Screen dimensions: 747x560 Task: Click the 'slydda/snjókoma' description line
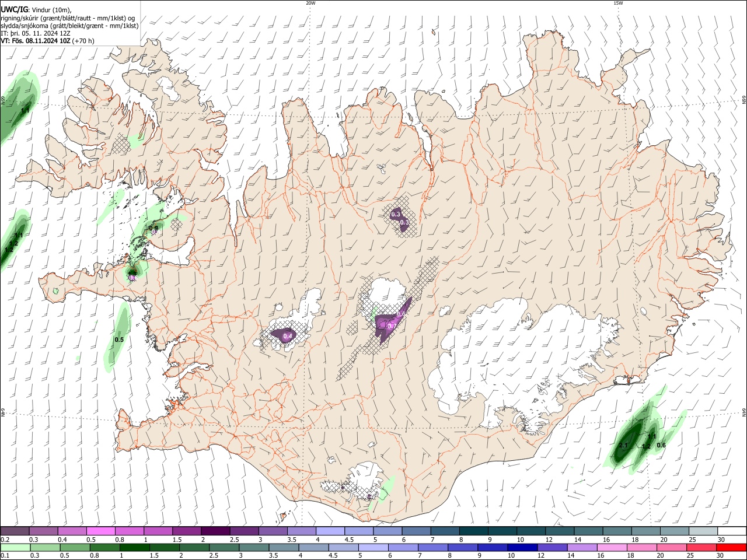click(x=69, y=26)
